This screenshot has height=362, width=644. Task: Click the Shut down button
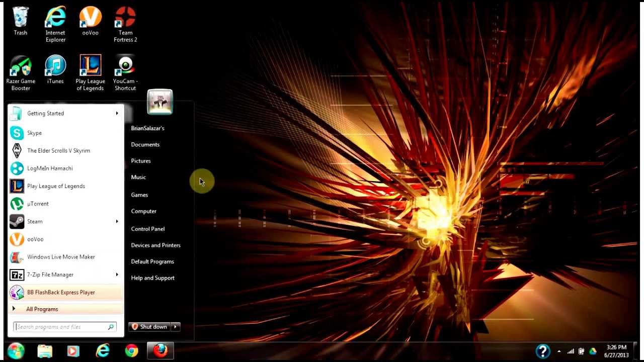(149, 327)
